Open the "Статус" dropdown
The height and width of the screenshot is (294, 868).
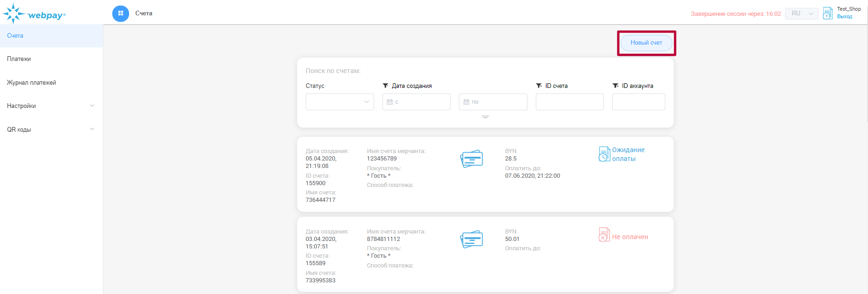click(340, 102)
